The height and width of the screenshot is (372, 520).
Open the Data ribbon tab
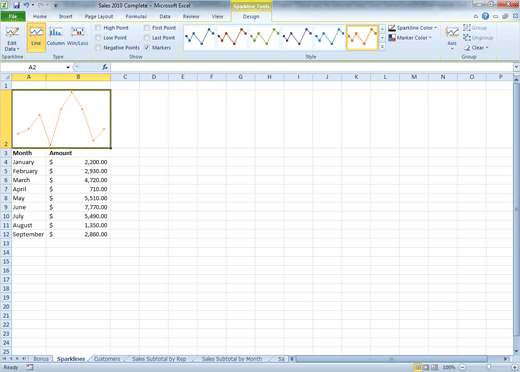click(x=165, y=16)
